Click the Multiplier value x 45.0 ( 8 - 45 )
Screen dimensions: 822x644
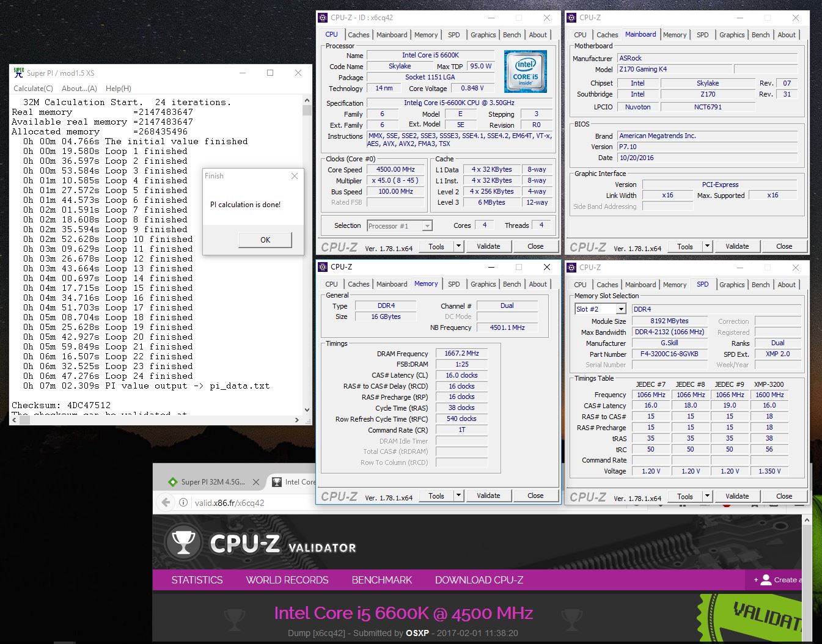click(x=395, y=180)
